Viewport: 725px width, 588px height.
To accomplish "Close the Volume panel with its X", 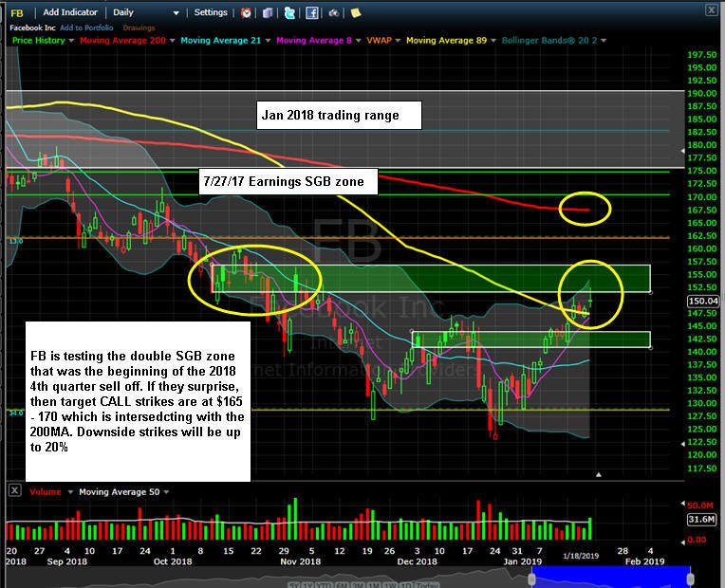I will point(15,490).
